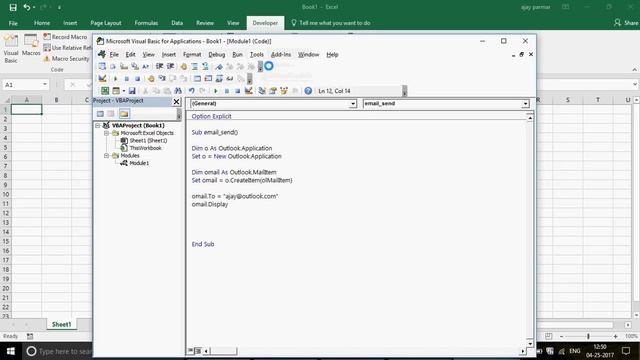The image size is (640, 360).
Task: Save the project with the floppy disk icon
Action: click(132, 91)
